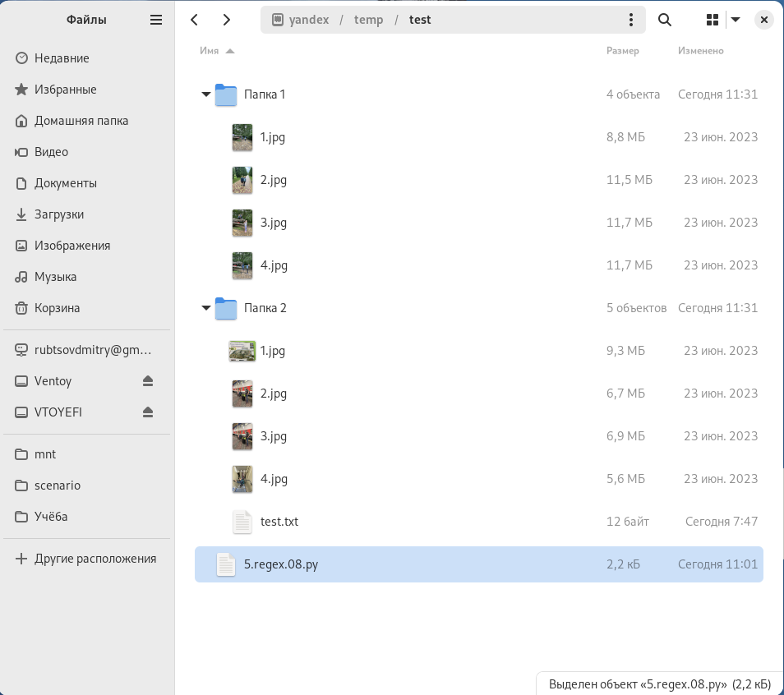Go forward with the right arrow
784x695 pixels.
pyautogui.click(x=227, y=20)
